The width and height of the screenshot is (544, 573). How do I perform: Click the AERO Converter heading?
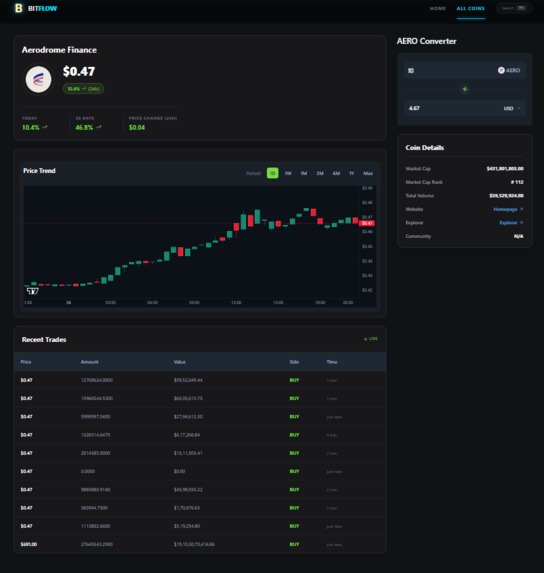coord(427,41)
